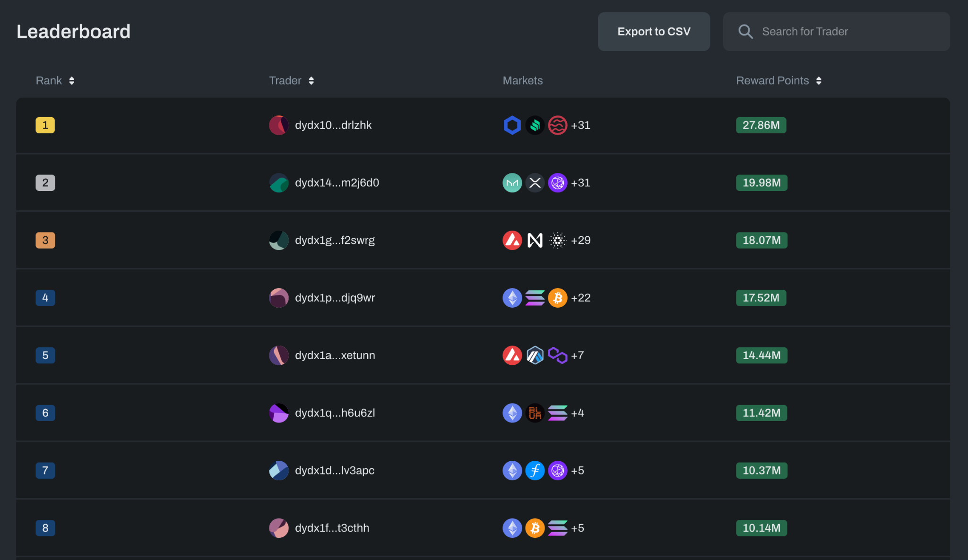
Task: Click the Export to CSV button
Action: coord(654,31)
